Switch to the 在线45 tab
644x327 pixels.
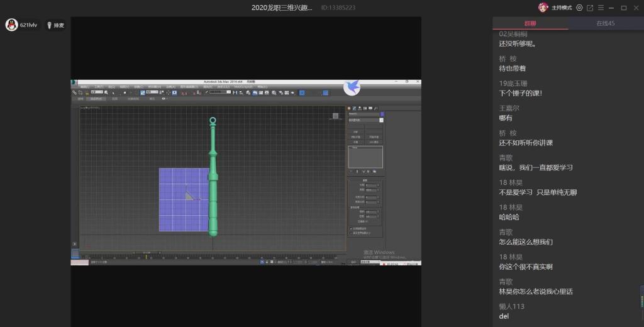click(606, 24)
